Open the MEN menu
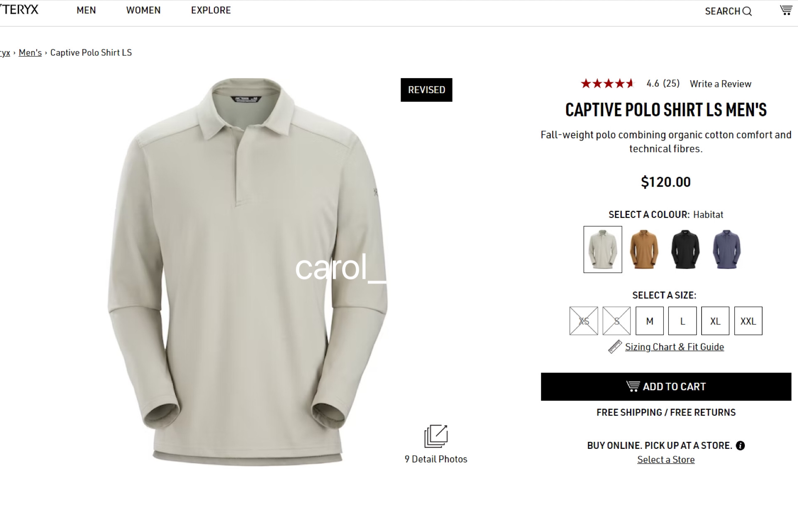798x532 pixels. (x=86, y=10)
